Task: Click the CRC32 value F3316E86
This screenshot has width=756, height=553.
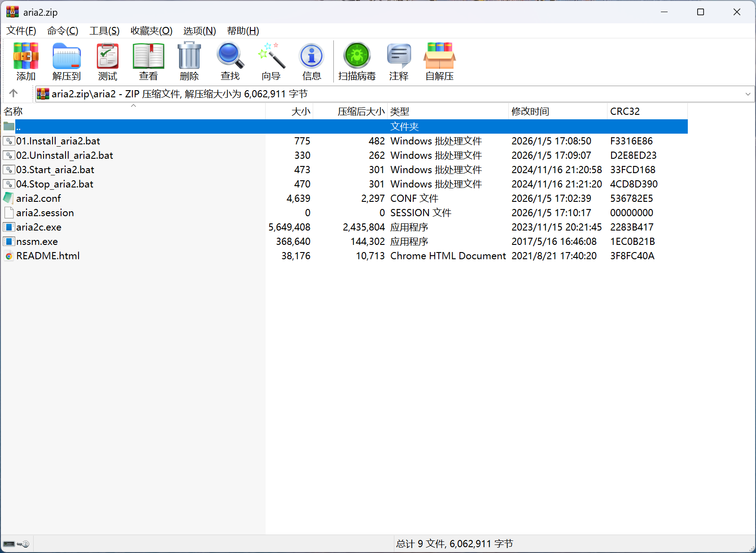Action: (x=631, y=141)
